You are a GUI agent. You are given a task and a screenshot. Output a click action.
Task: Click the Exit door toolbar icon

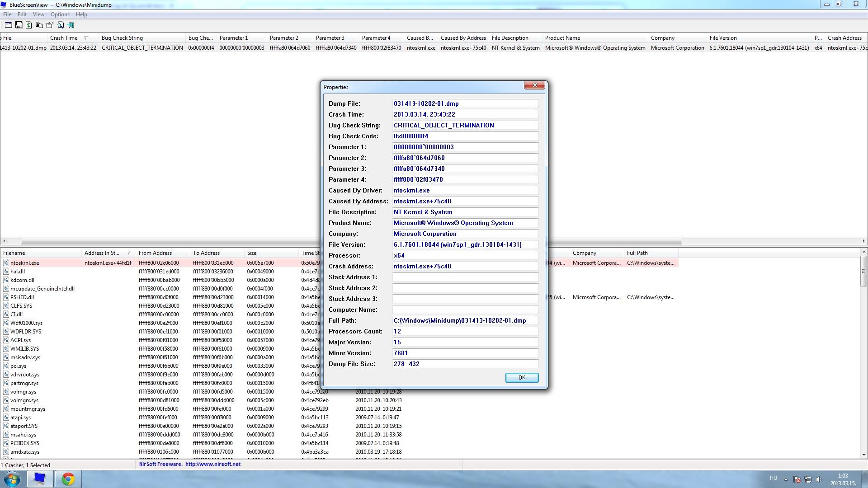(x=71, y=25)
